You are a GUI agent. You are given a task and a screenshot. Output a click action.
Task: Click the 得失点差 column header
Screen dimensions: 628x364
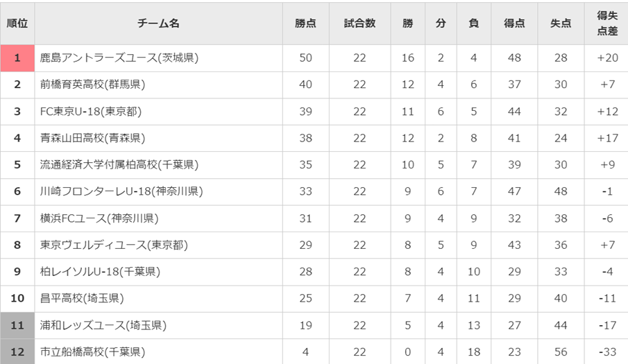(x=607, y=23)
